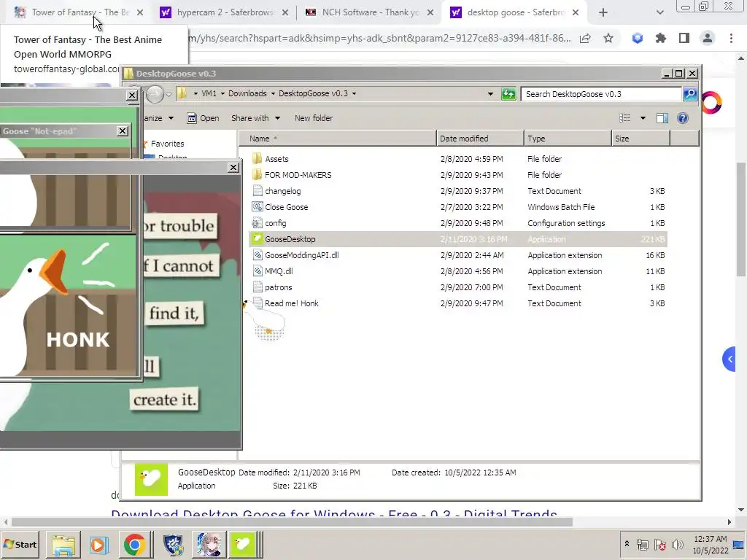747x560 pixels.
Task: Click the blue side-panel arrow button
Action: (x=729, y=359)
